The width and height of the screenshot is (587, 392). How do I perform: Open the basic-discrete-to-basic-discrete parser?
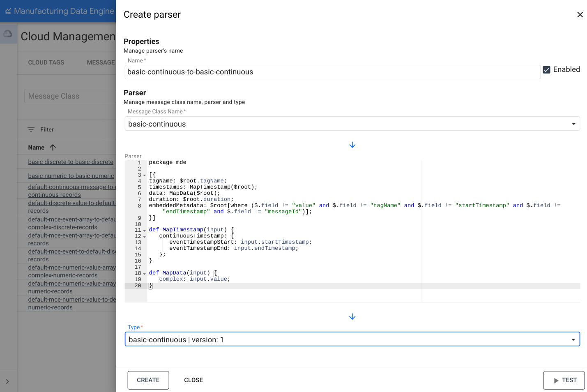[x=70, y=161]
